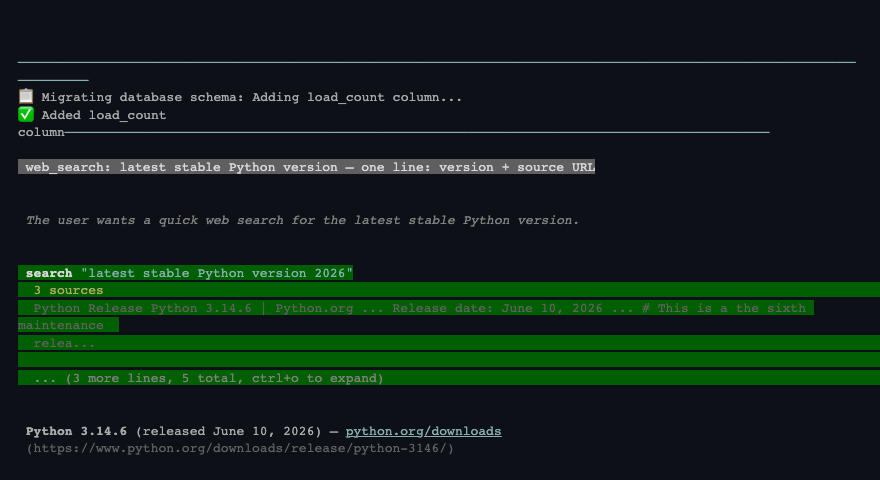The height and width of the screenshot is (480, 880).
Task: Click '(released June 10, 2026)' in the answer
Action: click(x=228, y=431)
